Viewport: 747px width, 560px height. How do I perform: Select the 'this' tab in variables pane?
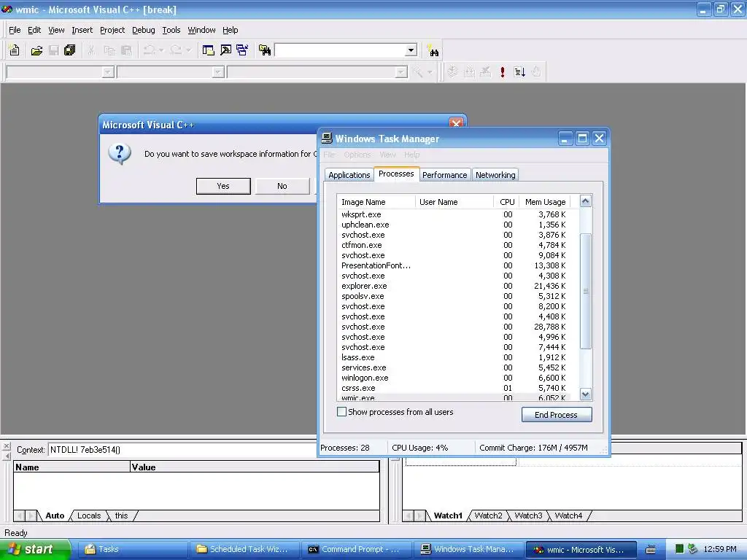click(x=122, y=516)
